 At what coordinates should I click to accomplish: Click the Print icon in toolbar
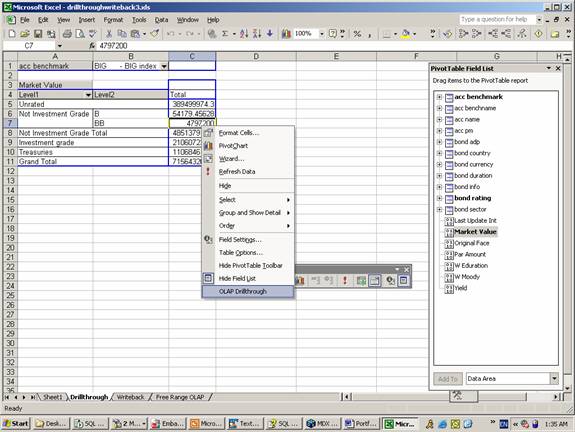67,34
